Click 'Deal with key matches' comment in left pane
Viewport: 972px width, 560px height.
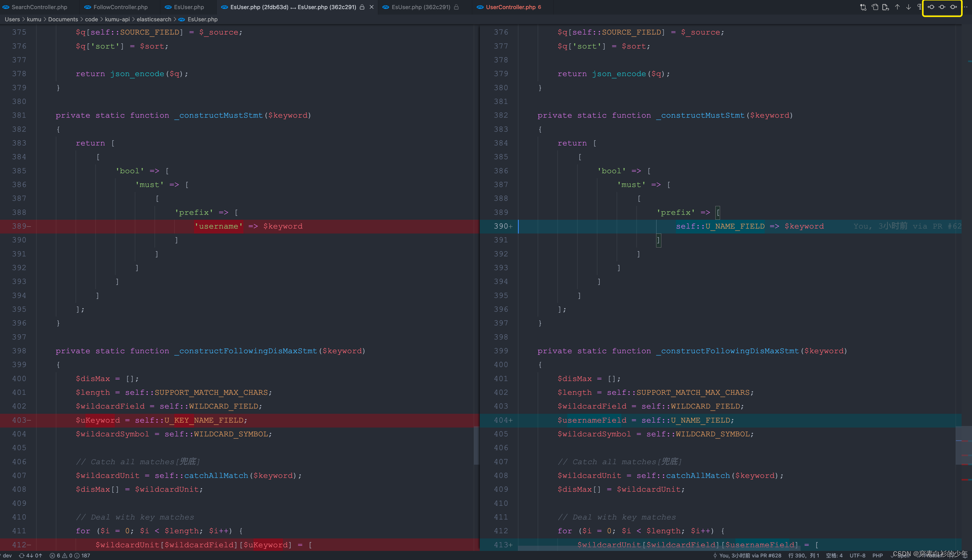(135, 517)
